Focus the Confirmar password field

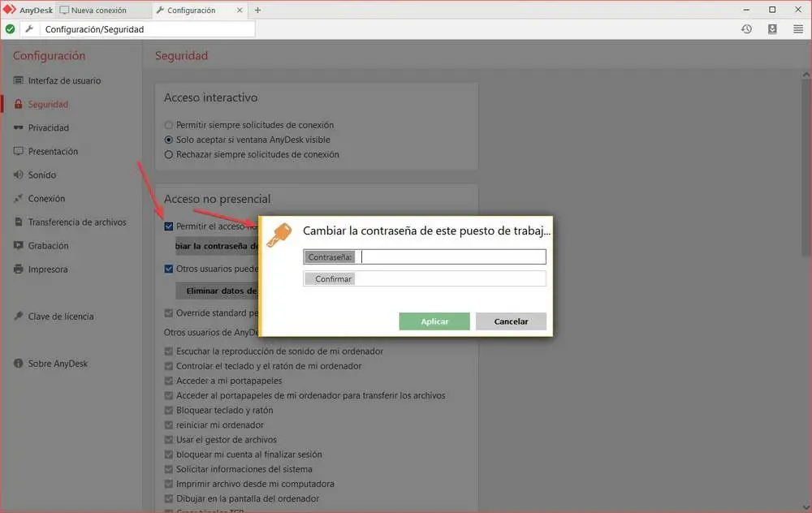click(x=424, y=278)
